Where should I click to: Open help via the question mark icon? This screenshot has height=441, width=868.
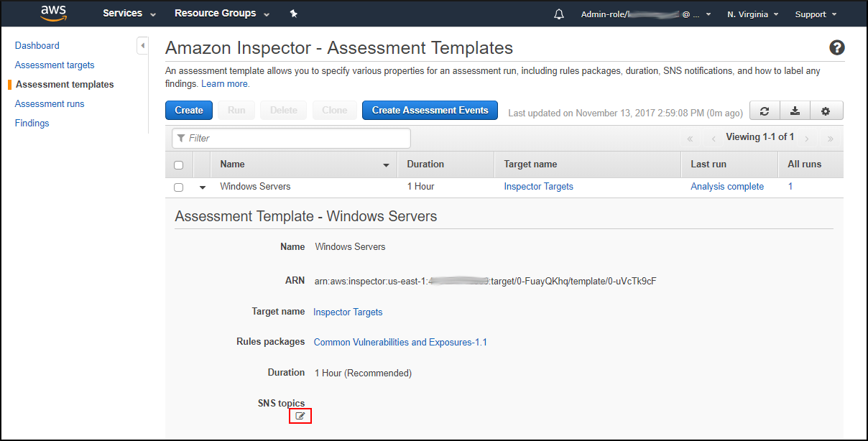[836, 47]
